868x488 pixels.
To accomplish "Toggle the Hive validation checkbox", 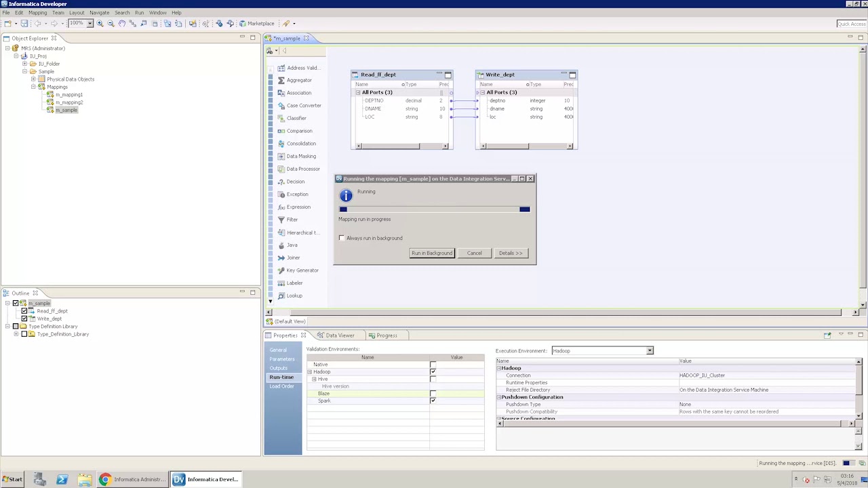I will [x=433, y=379].
